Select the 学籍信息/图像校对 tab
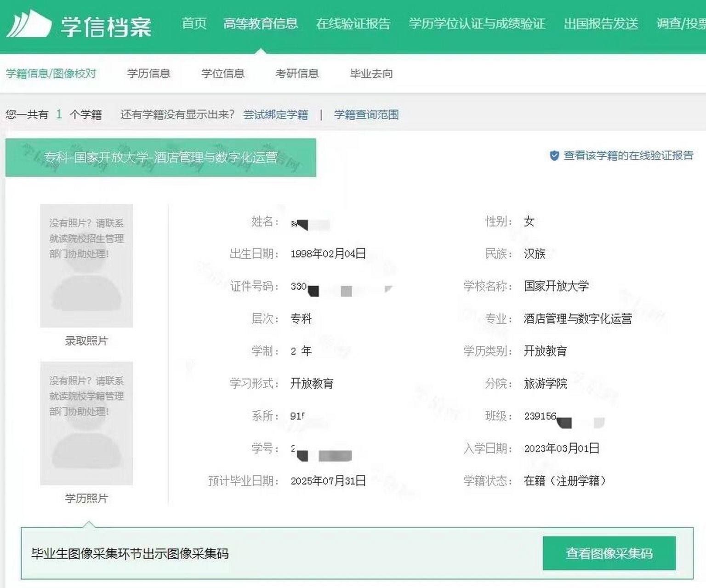This screenshot has width=706, height=588. (52, 73)
